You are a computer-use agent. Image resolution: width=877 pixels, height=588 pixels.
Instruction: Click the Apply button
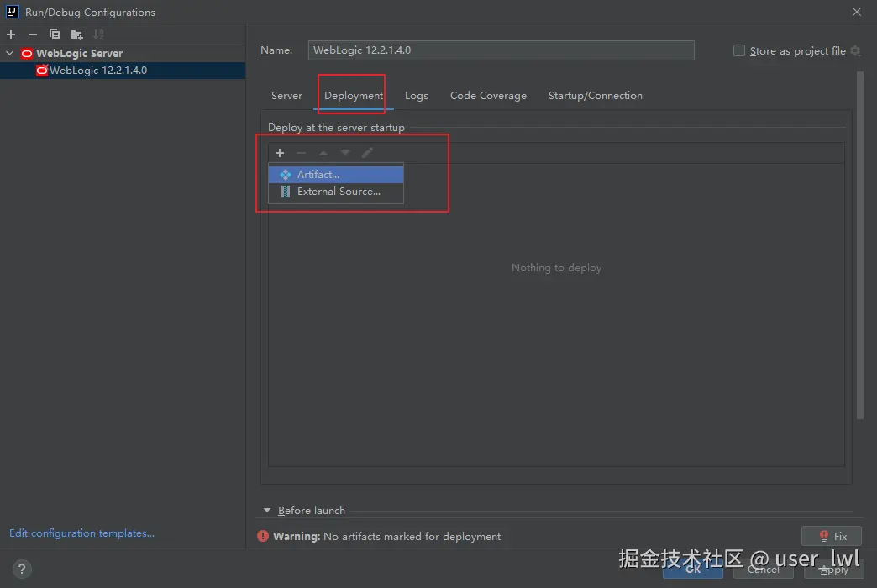(x=833, y=570)
